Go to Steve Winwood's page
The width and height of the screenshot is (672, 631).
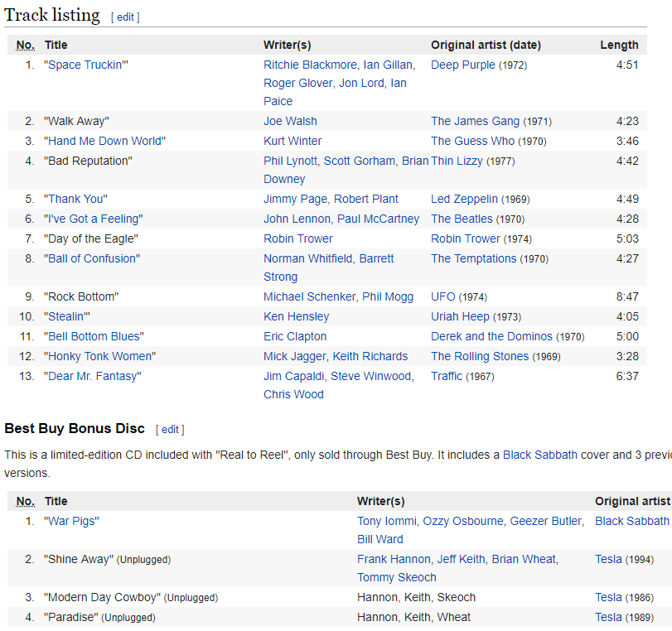pos(371,376)
